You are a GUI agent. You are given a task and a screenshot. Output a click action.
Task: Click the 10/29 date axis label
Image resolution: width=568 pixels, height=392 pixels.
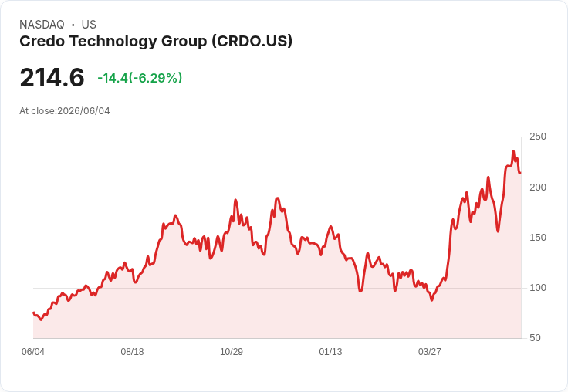[x=232, y=352]
